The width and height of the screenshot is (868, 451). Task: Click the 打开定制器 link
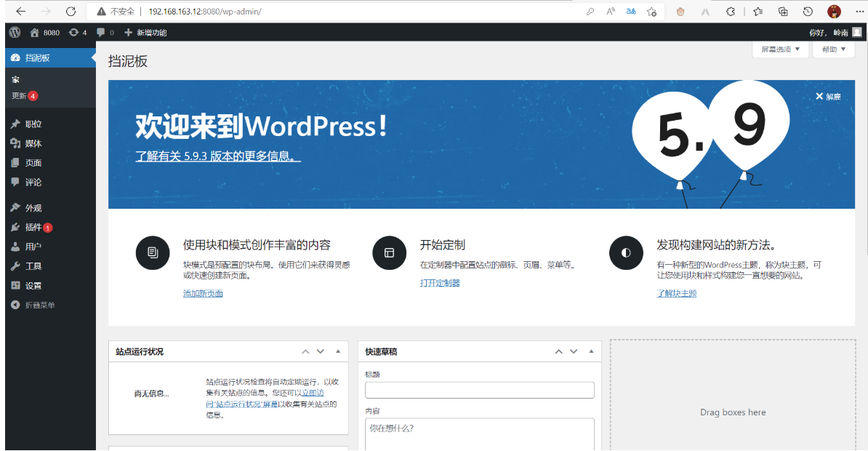pos(440,283)
